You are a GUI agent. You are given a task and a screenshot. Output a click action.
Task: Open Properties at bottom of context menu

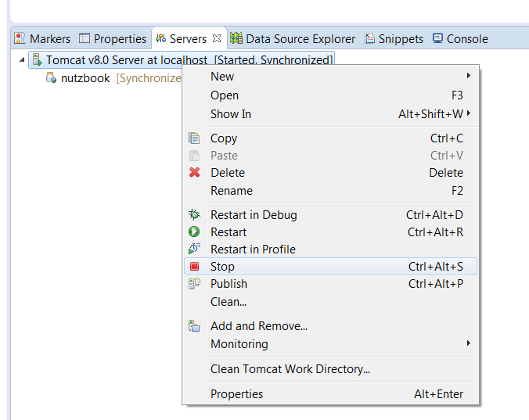[330, 394]
